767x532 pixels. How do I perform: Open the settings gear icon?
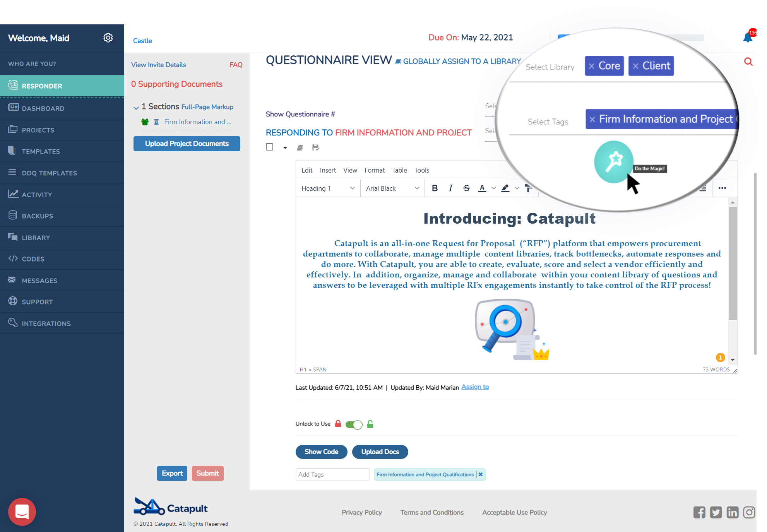click(108, 38)
